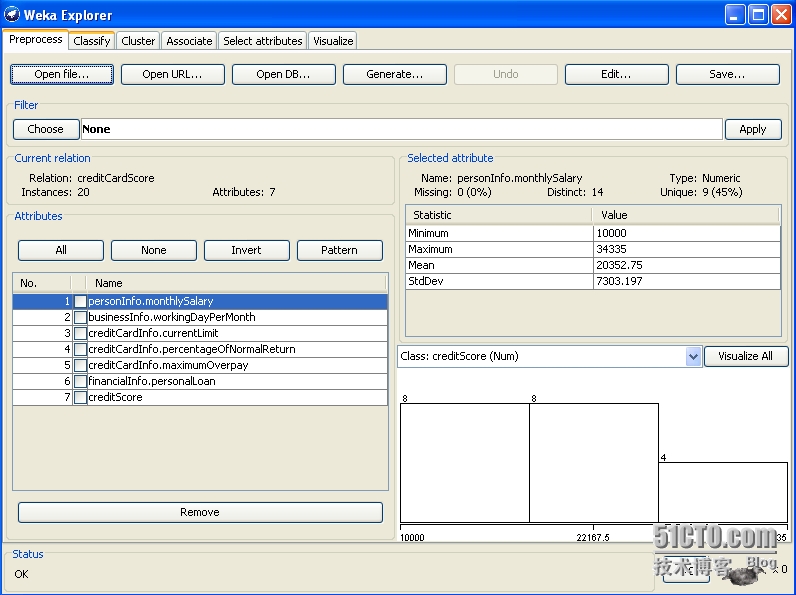Tick checkbox for creditCardInfo.currentLimit
The height and width of the screenshot is (595, 796).
pyautogui.click(x=80, y=334)
